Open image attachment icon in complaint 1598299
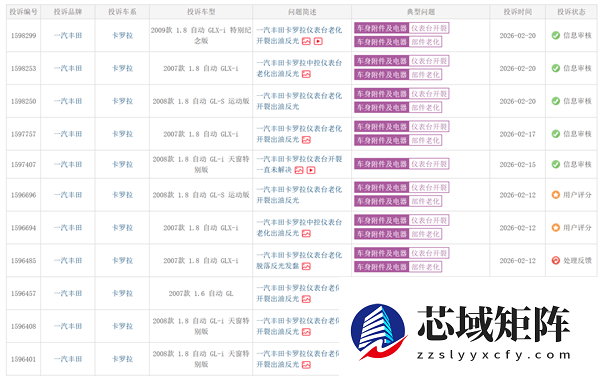The image size is (600, 377). click(306, 41)
